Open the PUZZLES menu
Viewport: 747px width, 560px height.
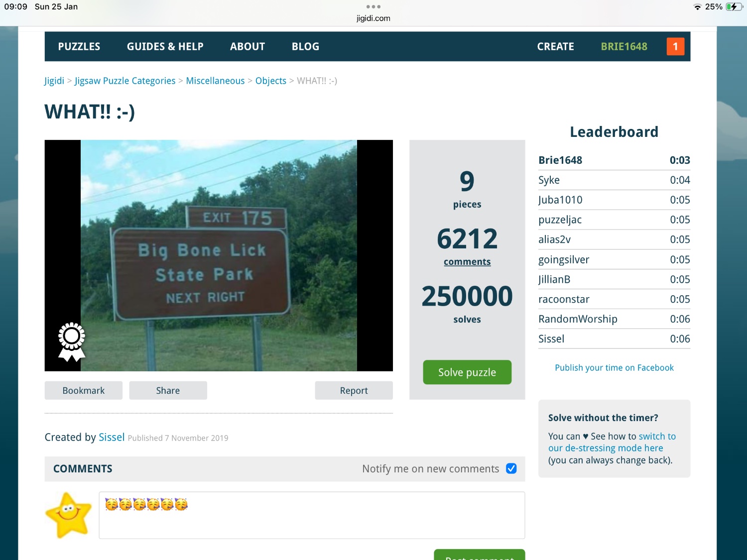(79, 46)
